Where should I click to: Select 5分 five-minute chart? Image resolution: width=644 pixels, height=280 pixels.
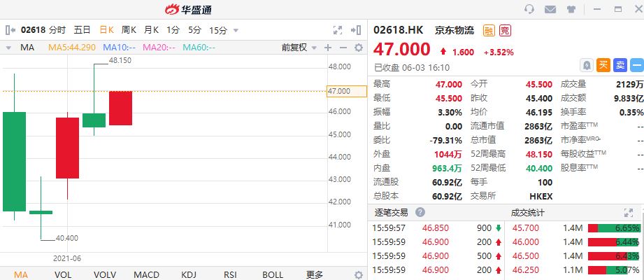pos(194,30)
